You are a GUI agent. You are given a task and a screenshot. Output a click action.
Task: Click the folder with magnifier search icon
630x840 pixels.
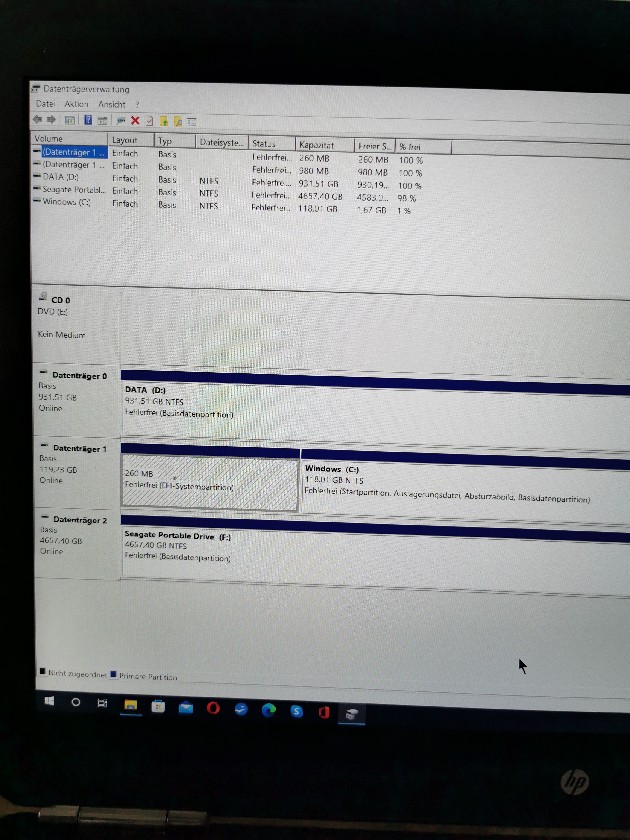pyautogui.click(x=178, y=122)
